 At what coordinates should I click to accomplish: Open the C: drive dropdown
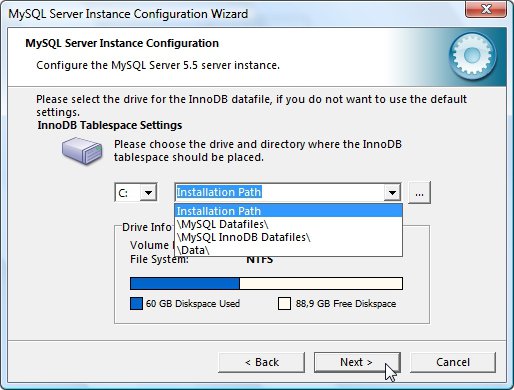(x=148, y=192)
